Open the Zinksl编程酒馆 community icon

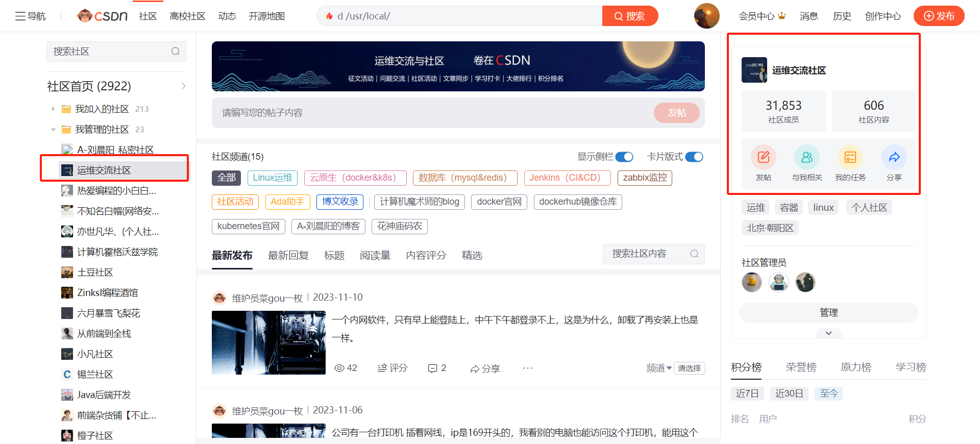(x=67, y=292)
